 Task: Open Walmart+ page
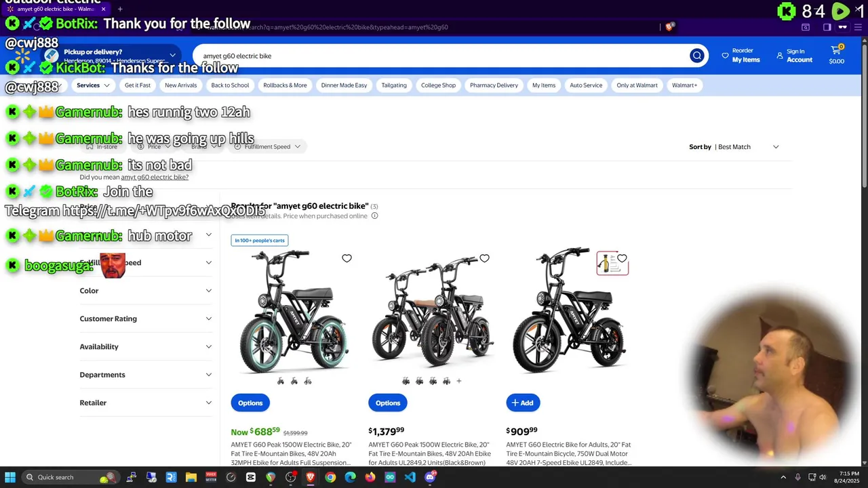tap(684, 85)
